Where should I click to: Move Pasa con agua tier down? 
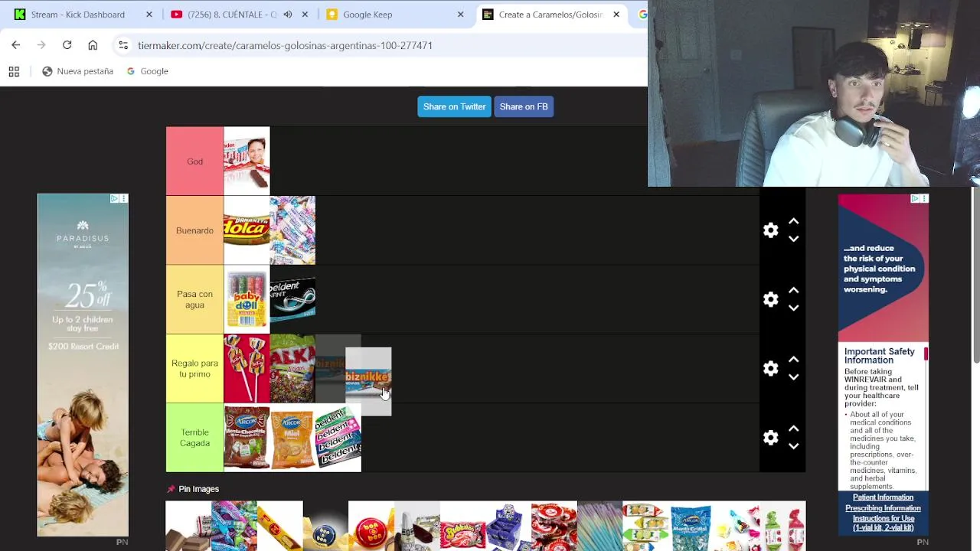coord(793,308)
